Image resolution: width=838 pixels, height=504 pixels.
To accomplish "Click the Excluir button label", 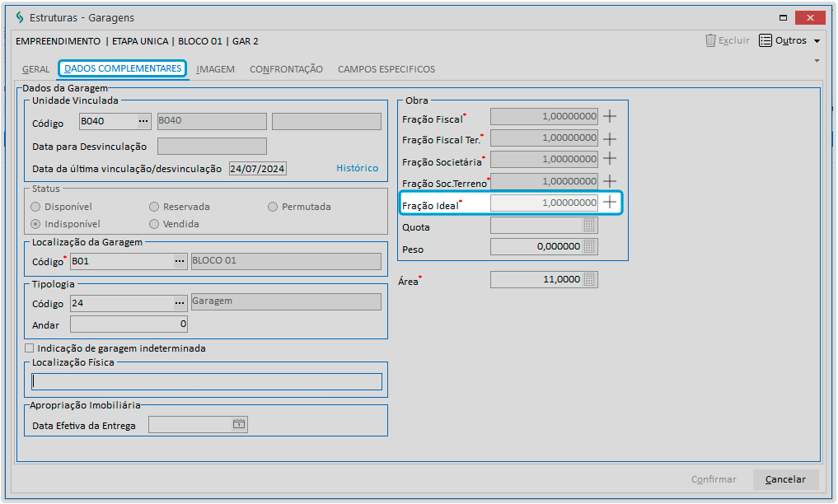I will click(x=734, y=40).
